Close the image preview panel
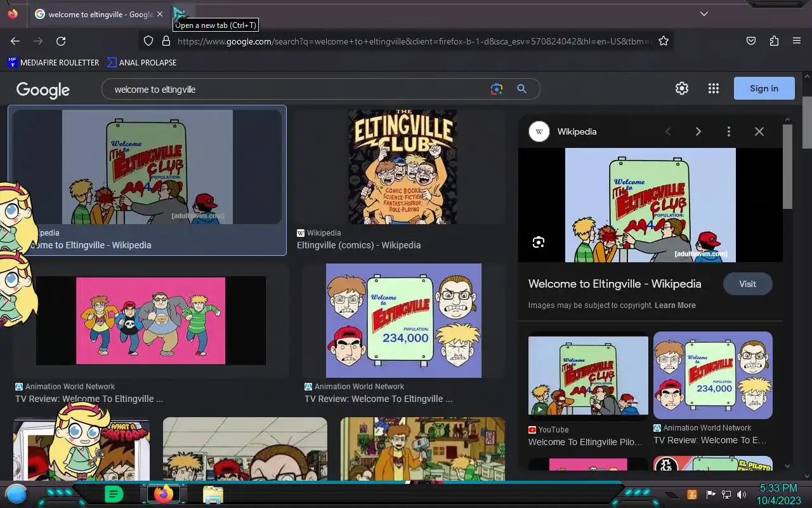The image size is (812, 508). pos(759,131)
